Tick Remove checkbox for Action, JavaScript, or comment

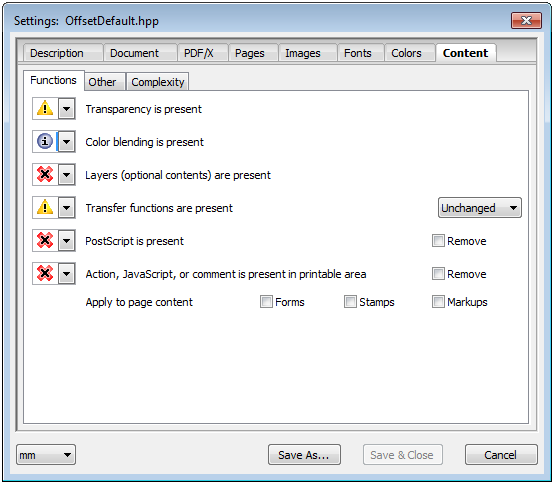438,274
